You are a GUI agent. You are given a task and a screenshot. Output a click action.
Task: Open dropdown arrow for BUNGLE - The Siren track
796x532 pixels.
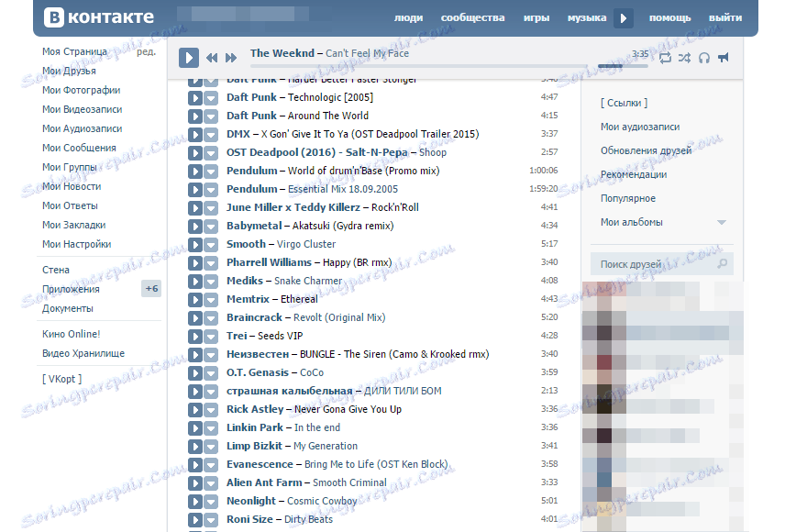(211, 354)
